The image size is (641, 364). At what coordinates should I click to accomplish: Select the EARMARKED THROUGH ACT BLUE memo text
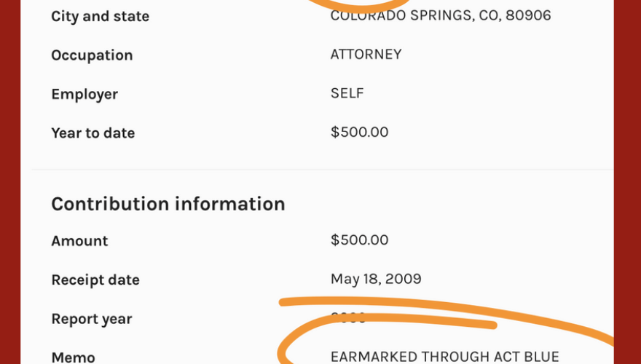[444, 357]
